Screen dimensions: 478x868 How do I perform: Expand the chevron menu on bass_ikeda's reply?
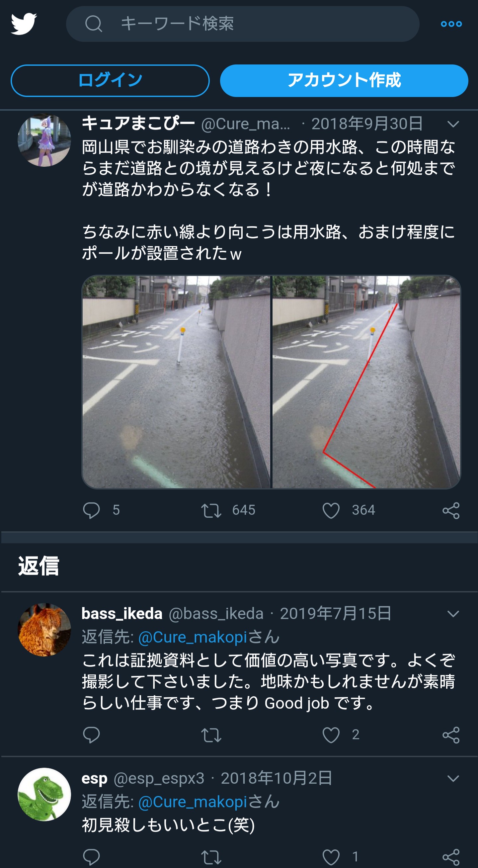click(x=453, y=614)
